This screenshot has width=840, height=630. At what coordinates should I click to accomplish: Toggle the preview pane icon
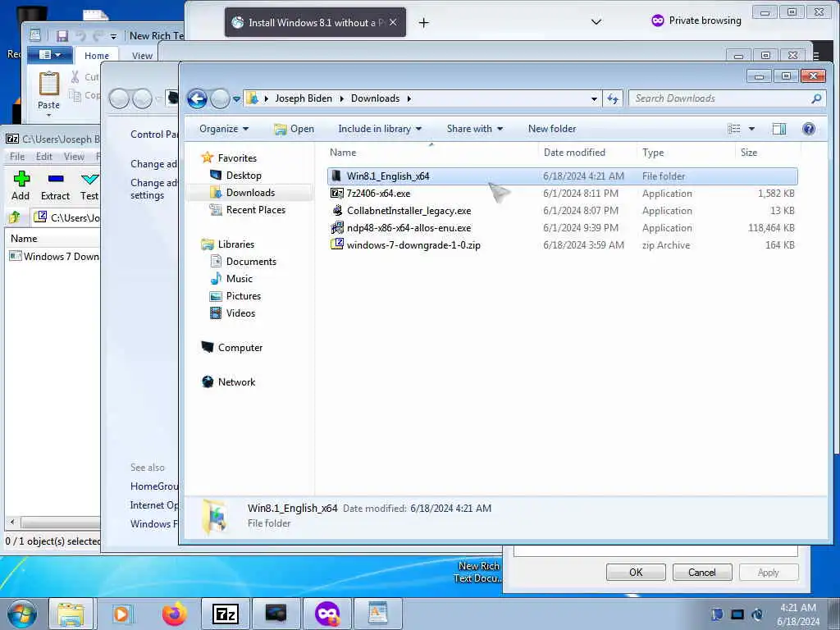(779, 129)
